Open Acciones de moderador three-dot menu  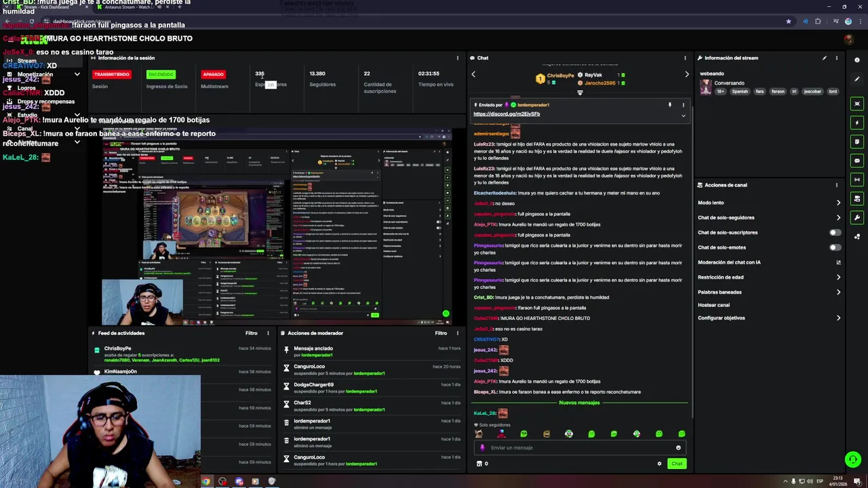coord(457,333)
